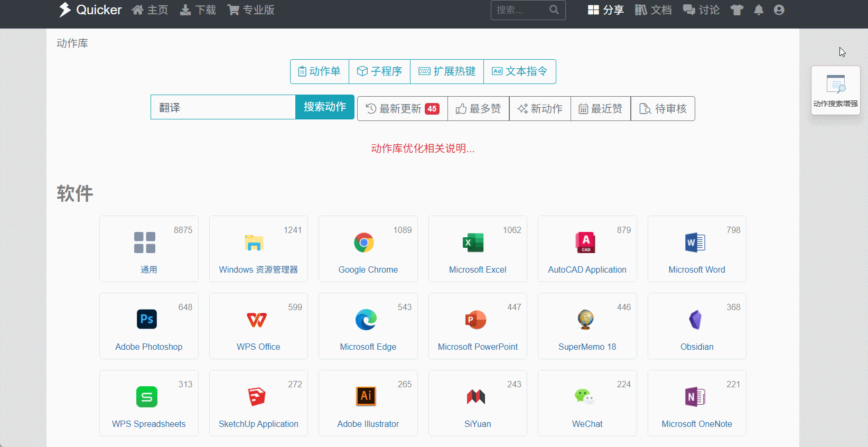Click the Adobe Photoshop label link

(149, 347)
